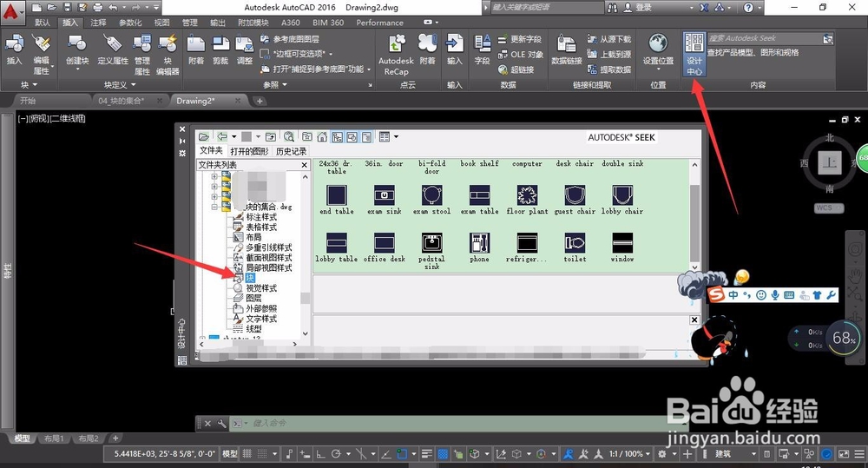Open the Block Editor (块编辑器) tool
This screenshot has width=868, height=468.
click(x=168, y=55)
